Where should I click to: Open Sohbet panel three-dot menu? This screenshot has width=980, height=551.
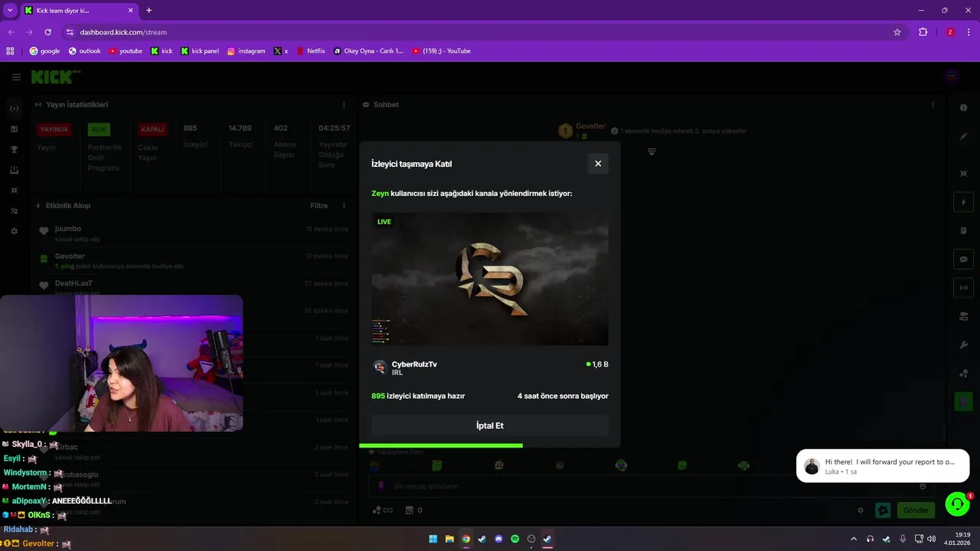coord(933,105)
